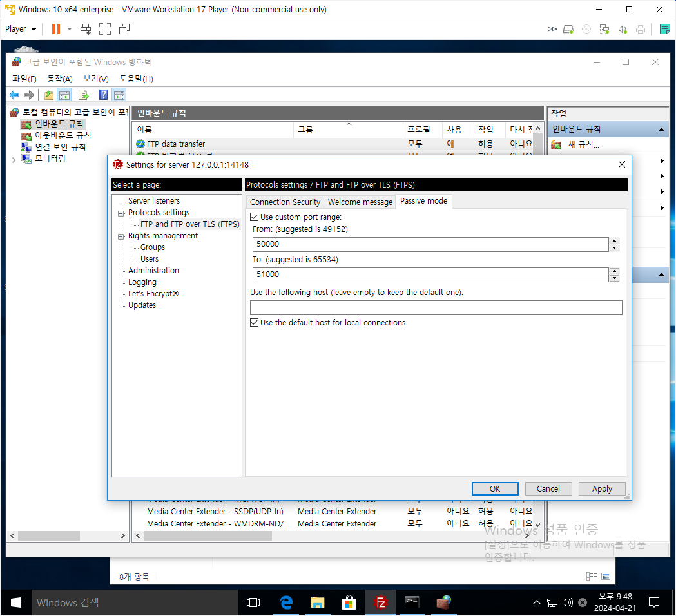Sort by the 그룹 column header
The width and height of the screenshot is (676, 616).
pyautogui.click(x=349, y=130)
